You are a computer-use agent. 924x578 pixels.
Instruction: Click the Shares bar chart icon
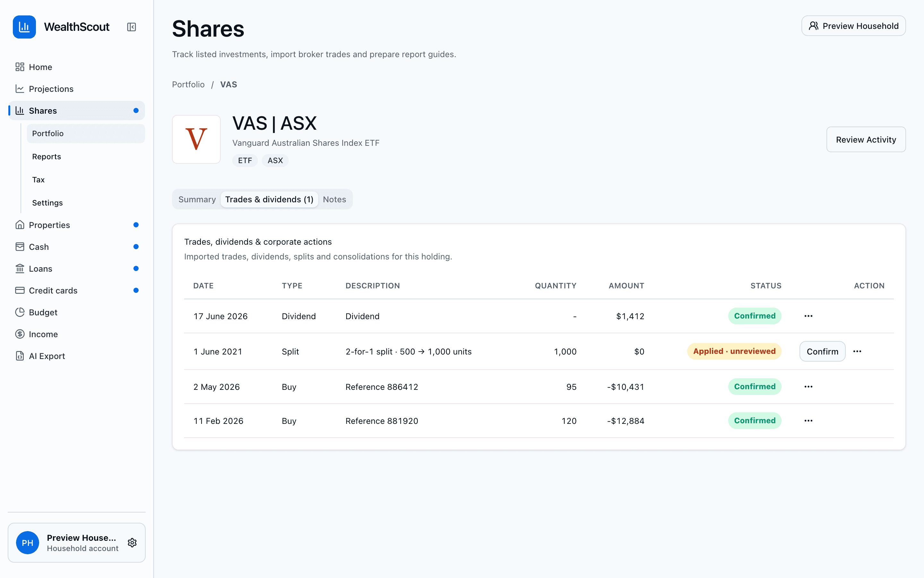point(20,110)
